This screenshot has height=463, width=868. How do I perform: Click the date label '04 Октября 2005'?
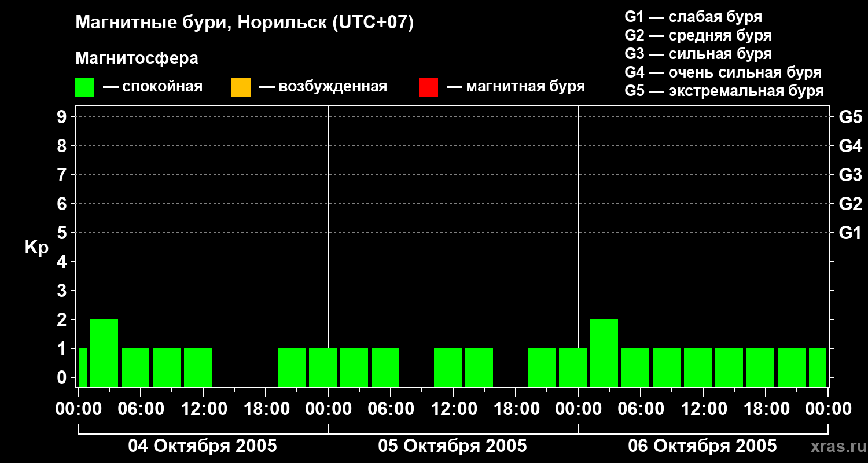click(203, 446)
